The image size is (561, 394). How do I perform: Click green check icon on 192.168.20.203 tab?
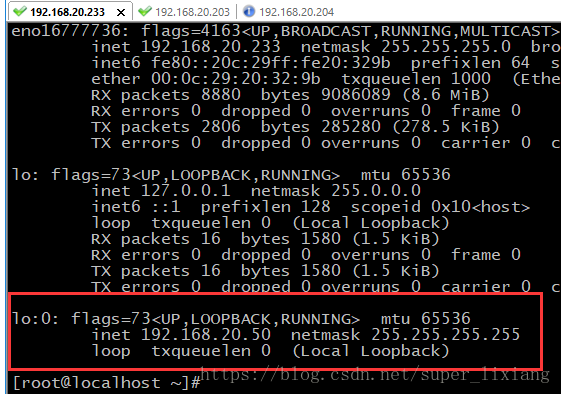[145, 11]
